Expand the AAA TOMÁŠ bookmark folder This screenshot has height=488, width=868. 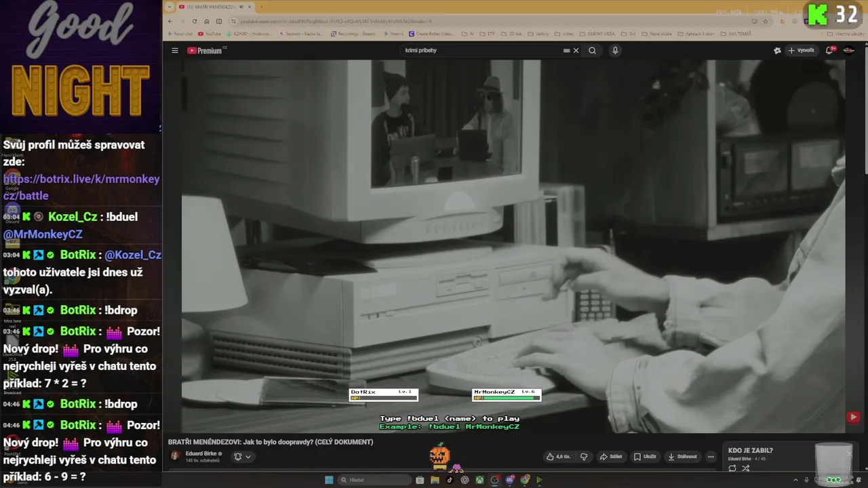[736, 34]
